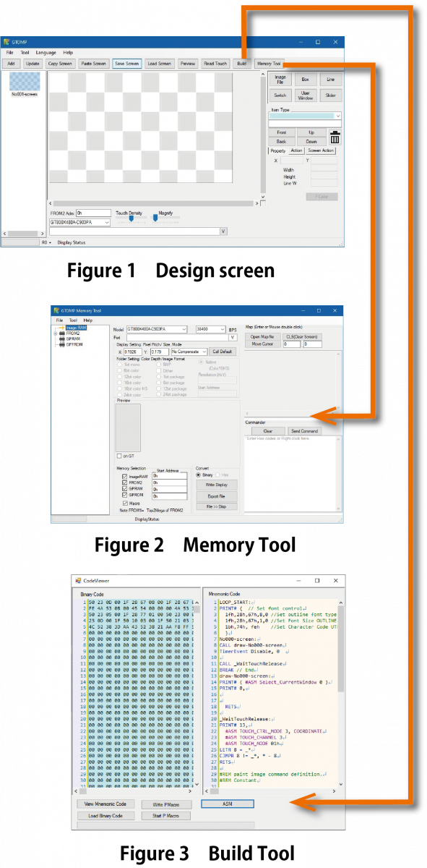The width and height of the screenshot is (427, 868).
Task: Select the No001-screen thumbnail
Action: [24, 81]
